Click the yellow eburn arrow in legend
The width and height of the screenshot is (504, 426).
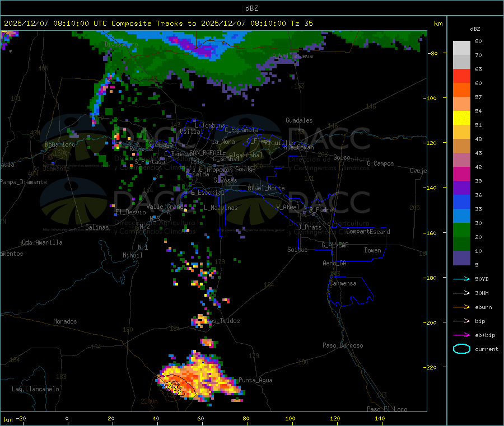461,307
